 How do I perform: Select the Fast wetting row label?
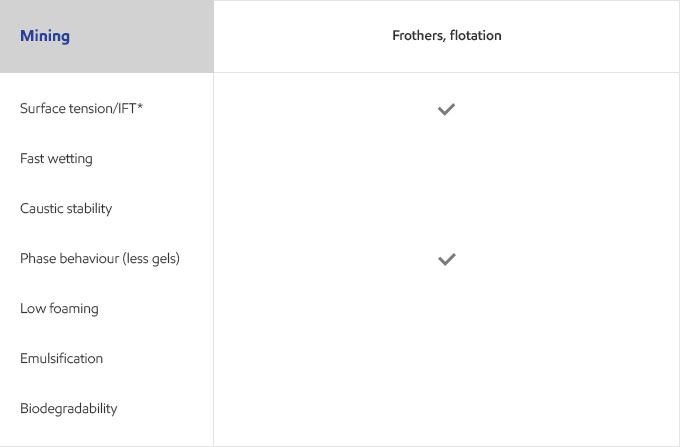(56, 159)
